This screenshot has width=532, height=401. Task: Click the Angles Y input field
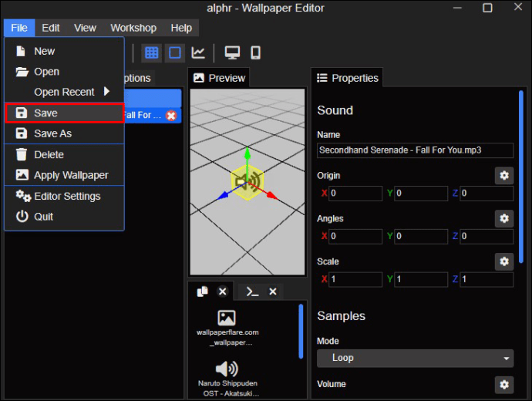(421, 237)
